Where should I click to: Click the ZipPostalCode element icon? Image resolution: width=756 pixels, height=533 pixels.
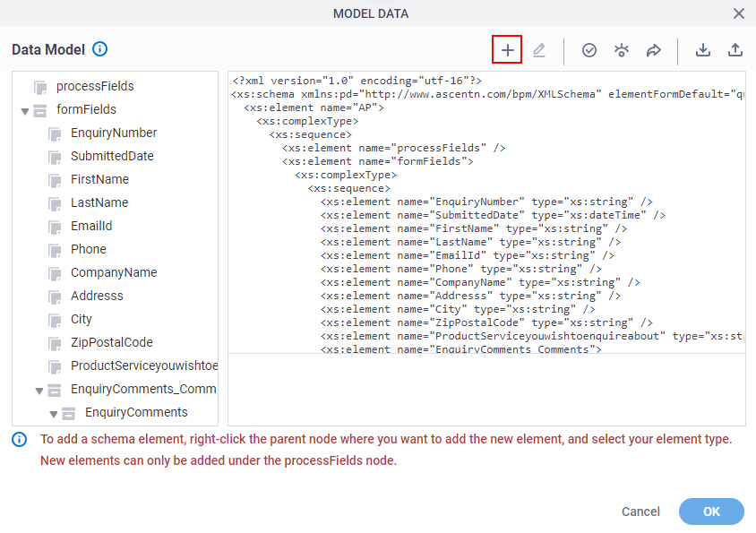55,344
